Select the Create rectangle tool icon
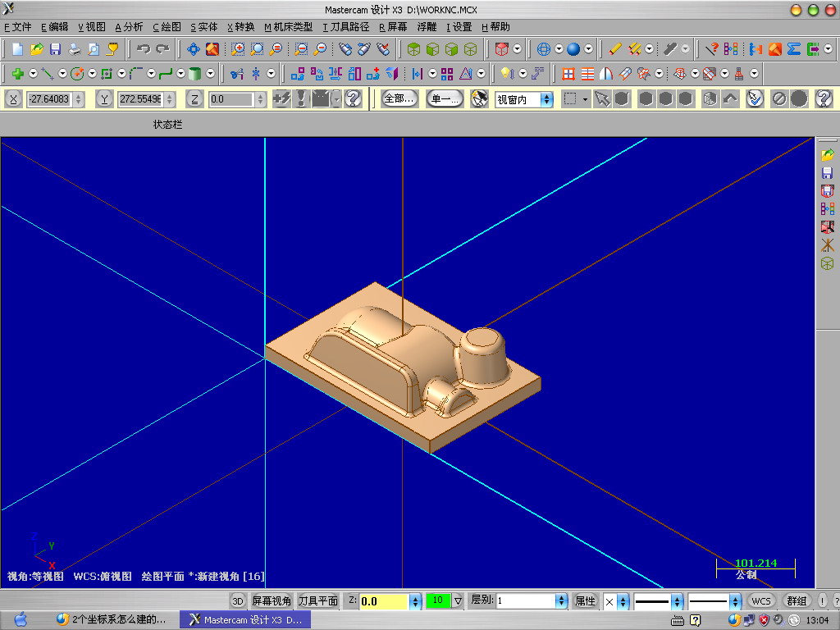Image resolution: width=840 pixels, height=630 pixels. click(107, 73)
